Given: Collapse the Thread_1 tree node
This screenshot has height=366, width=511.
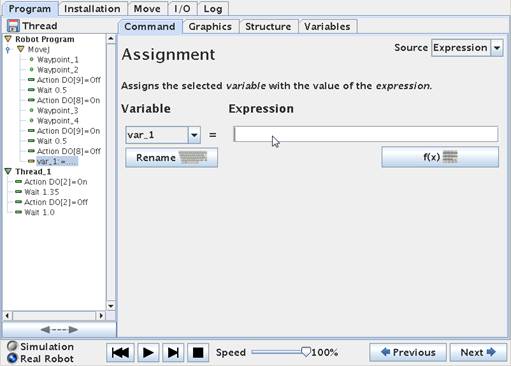Looking at the screenshot, I should (x=8, y=171).
